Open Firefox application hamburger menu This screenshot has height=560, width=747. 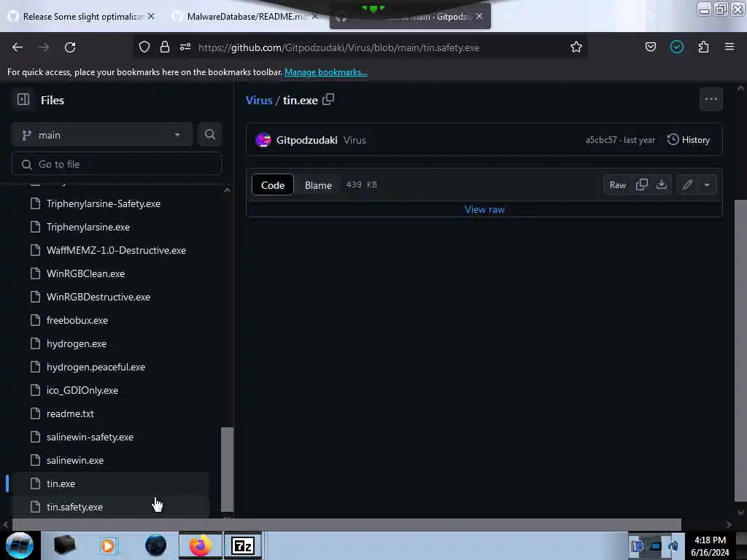click(729, 47)
